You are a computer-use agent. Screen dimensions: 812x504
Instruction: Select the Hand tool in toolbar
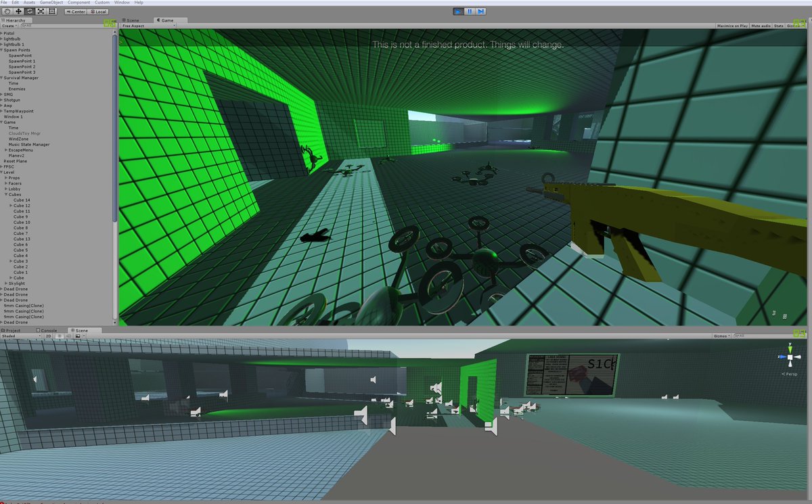point(7,11)
